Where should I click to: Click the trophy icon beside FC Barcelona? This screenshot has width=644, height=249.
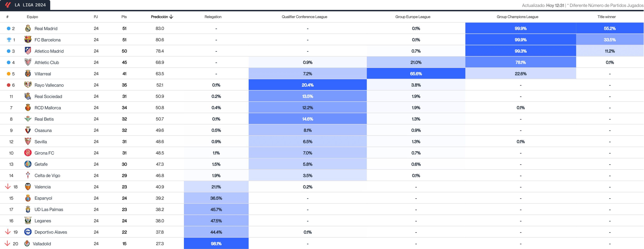8,40
